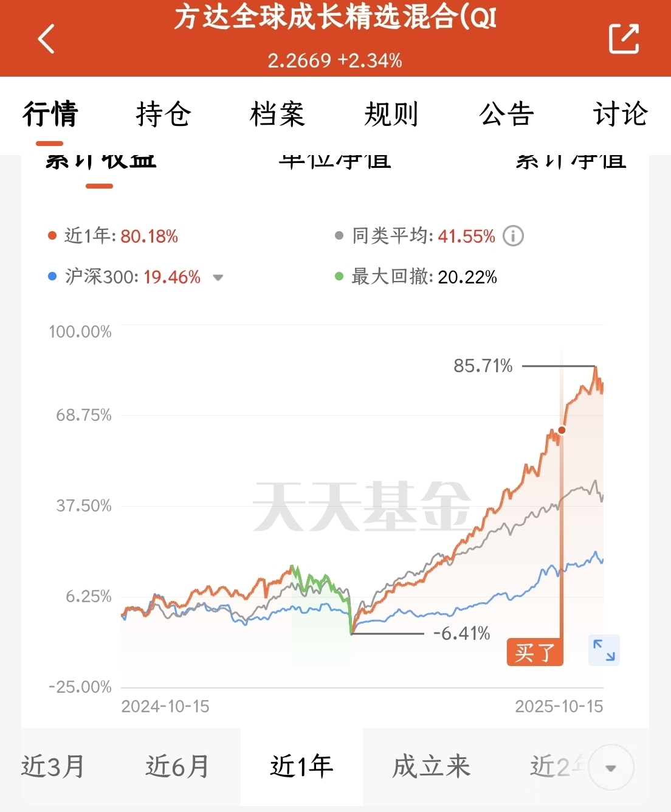Tap the back arrow in header
Screen dimensions: 671x812
(x=47, y=39)
